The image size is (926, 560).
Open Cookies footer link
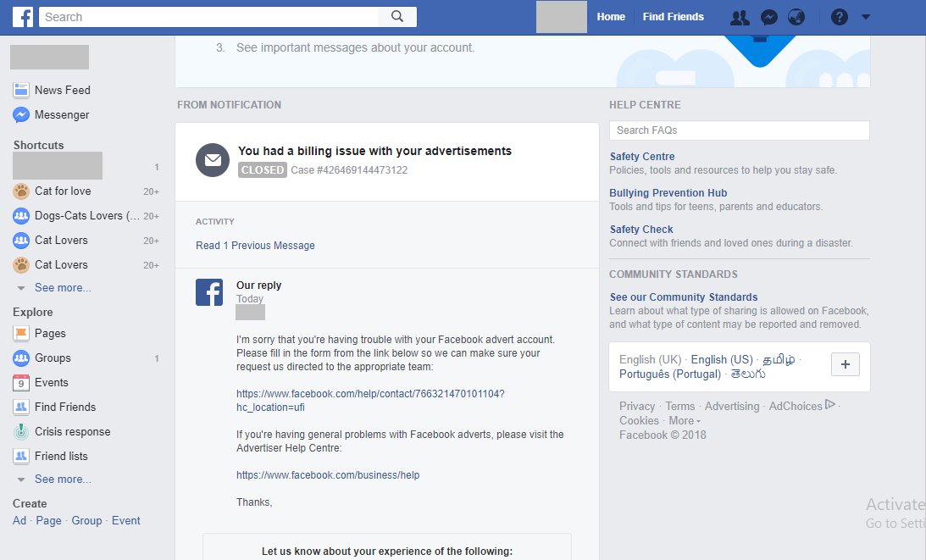click(x=639, y=420)
